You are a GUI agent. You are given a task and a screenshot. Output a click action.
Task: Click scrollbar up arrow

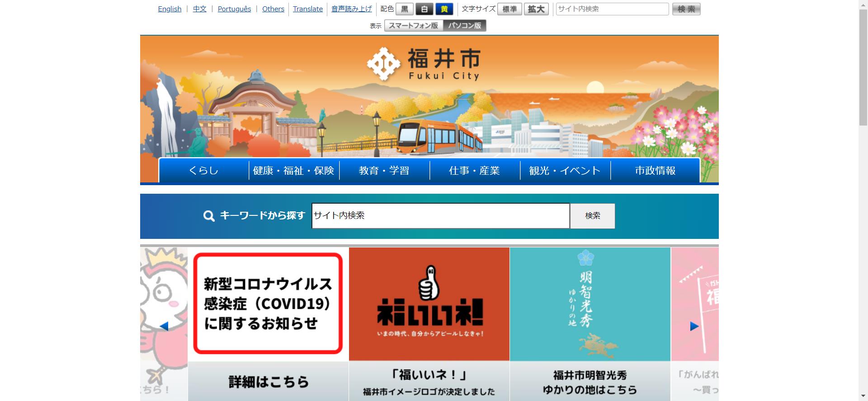pos(863,4)
